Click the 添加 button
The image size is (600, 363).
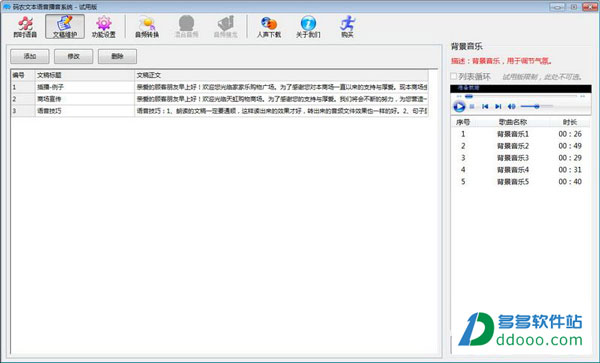click(x=30, y=56)
